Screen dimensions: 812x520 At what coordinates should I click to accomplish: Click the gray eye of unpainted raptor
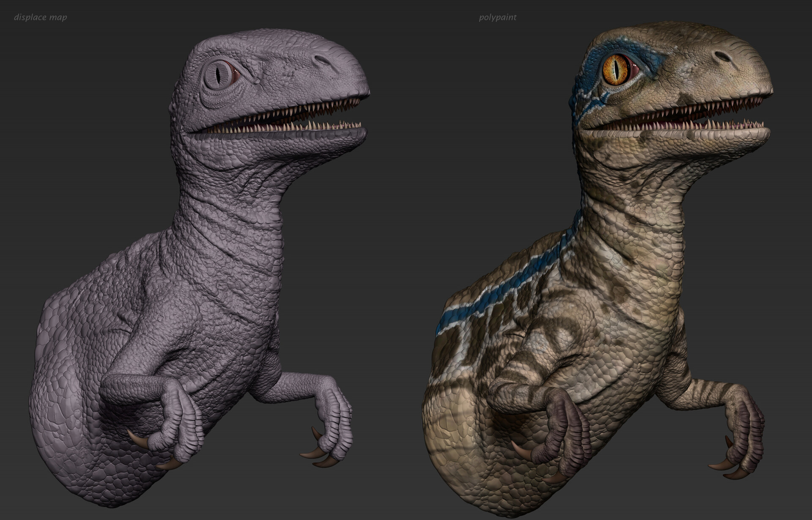(218, 75)
